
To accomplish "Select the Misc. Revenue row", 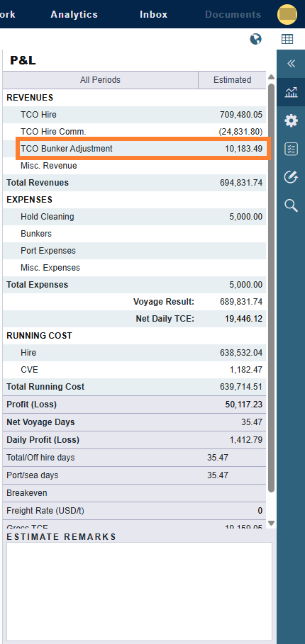I will tap(135, 166).
